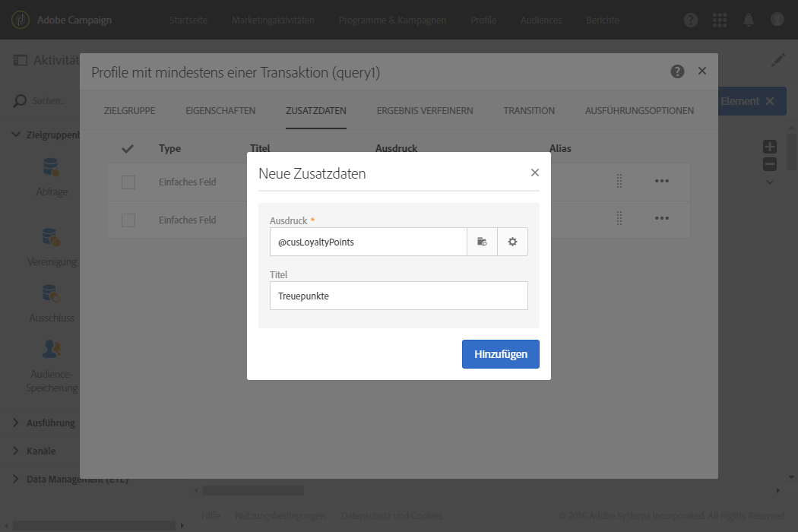The height and width of the screenshot is (532, 798).
Task: Expand the Ausführung section
Action: (x=17, y=423)
